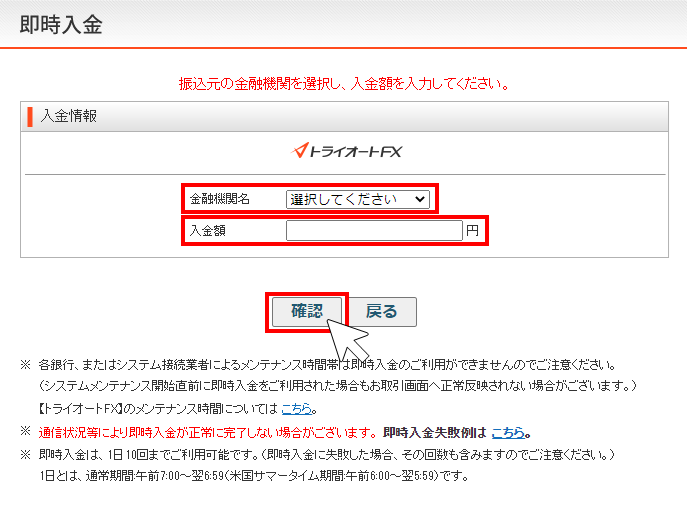This screenshot has height=507, width=687.
Task: Click the 戻る button
Action: pos(382,312)
